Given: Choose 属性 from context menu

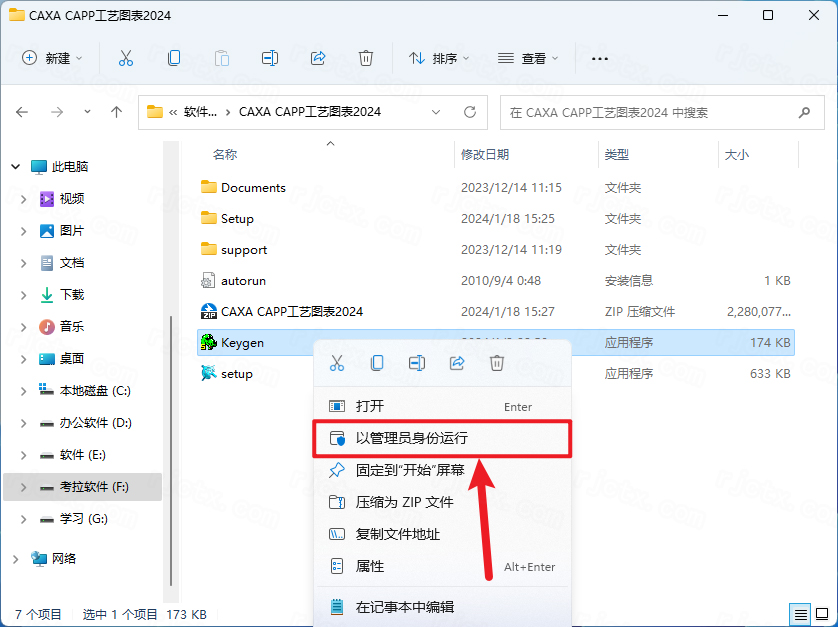Looking at the screenshot, I should click(x=369, y=566).
